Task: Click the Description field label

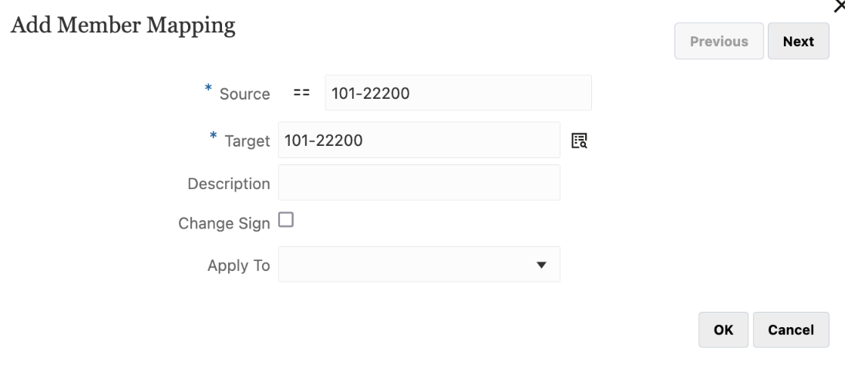Action: (228, 184)
